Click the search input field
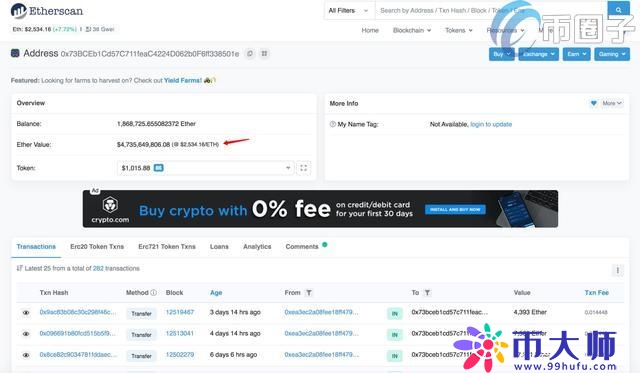Image resolution: width=640 pixels, height=373 pixels. [x=491, y=11]
